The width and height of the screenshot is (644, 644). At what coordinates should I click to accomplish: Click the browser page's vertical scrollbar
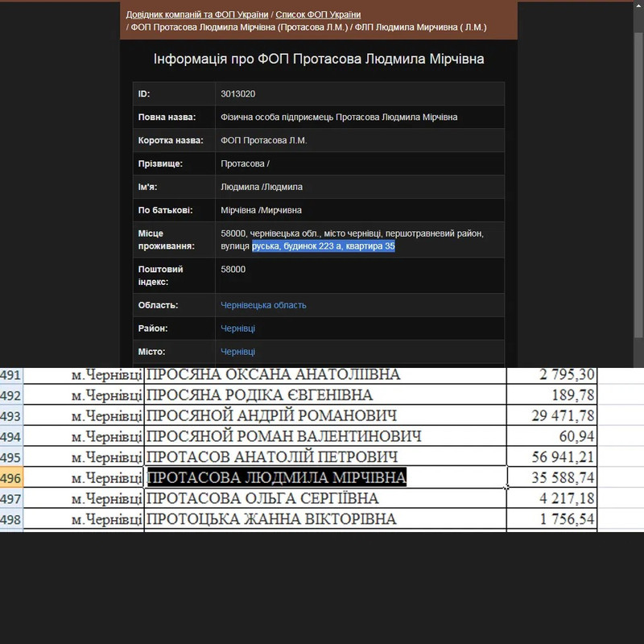click(x=638, y=185)
